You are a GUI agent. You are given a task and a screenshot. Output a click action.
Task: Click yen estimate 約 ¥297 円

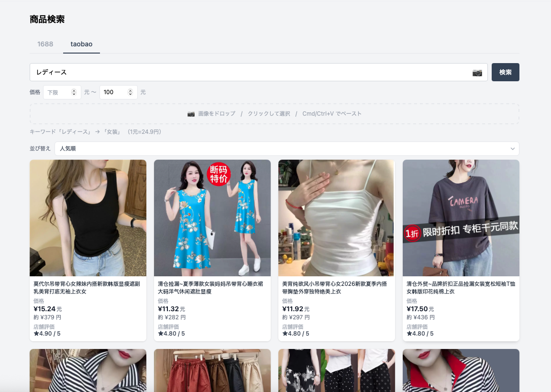click(x=296, y=317)
